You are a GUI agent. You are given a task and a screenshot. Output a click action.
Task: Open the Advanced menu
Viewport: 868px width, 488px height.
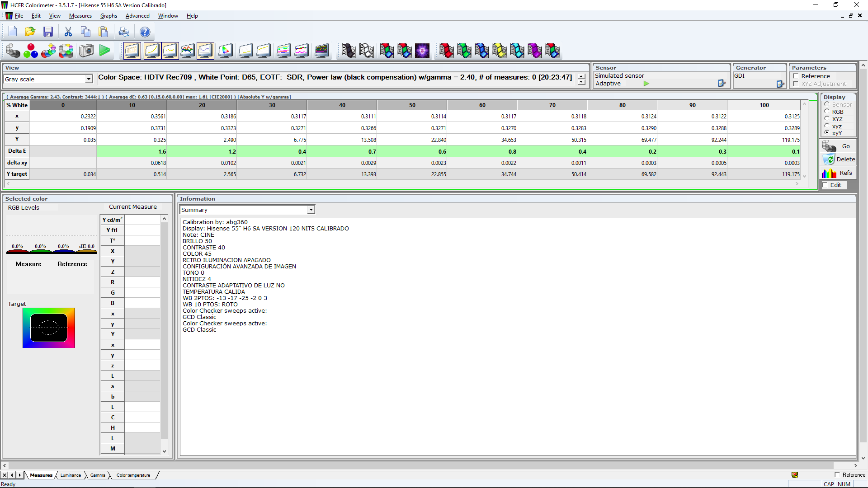137,16
